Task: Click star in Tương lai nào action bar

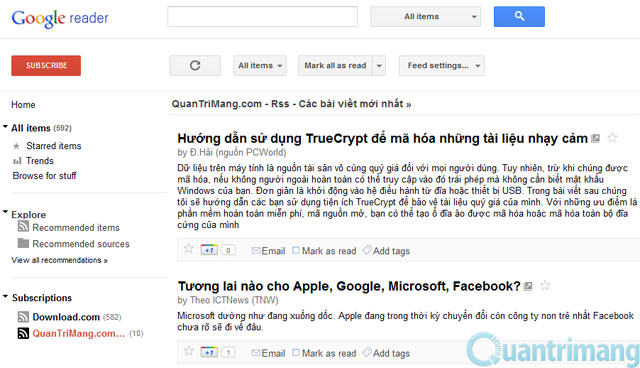Action: tap(189, 351)
